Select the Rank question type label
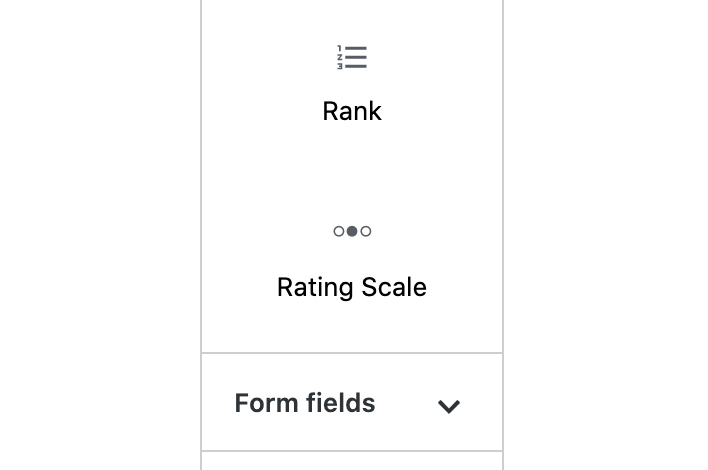The width and height of the screenshot is (708, 470). (352, 111)
